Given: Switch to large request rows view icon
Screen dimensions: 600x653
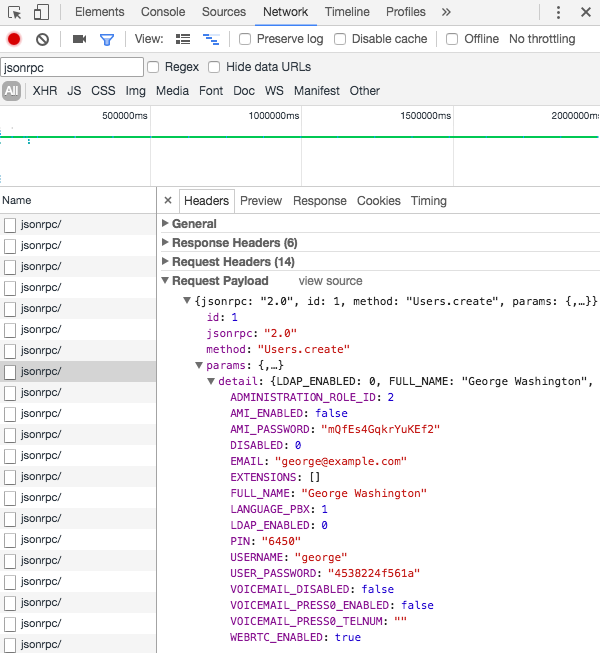Looking at the screenshot, I should tap(183, 39).
